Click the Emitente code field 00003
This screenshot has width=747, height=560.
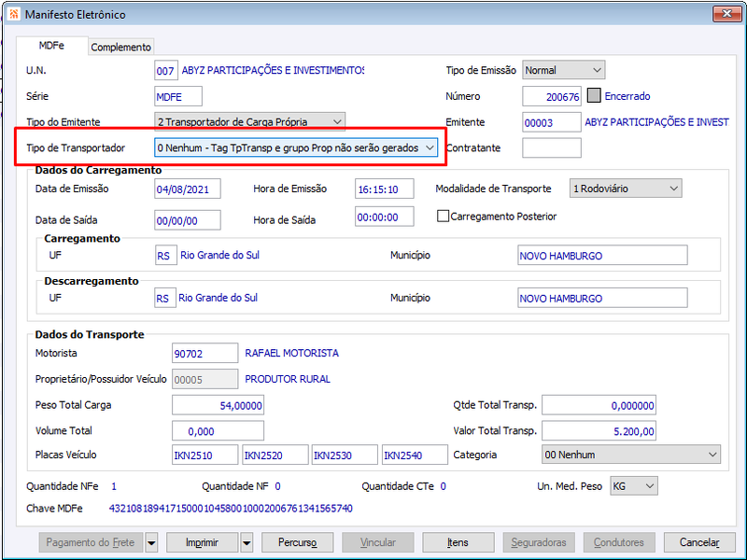pos(552,122)
